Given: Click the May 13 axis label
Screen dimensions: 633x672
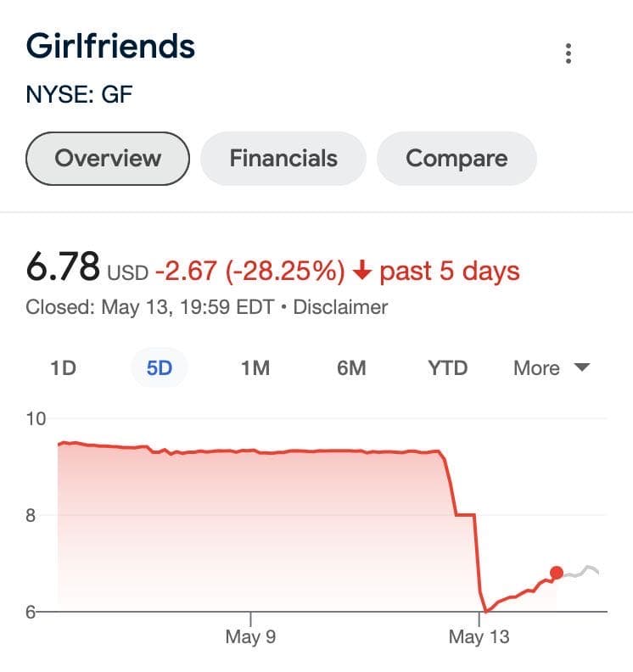Looking at the screenshot, I should click(x=479, y=636).
